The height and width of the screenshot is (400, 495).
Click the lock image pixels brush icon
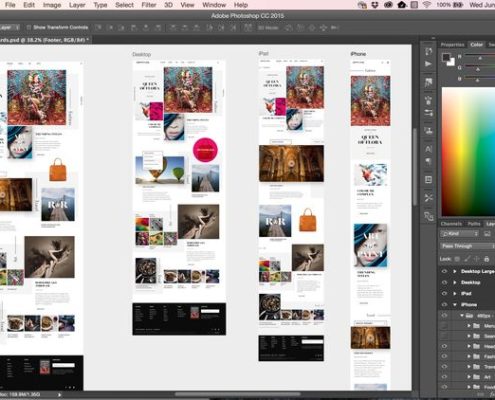[467, 259]
